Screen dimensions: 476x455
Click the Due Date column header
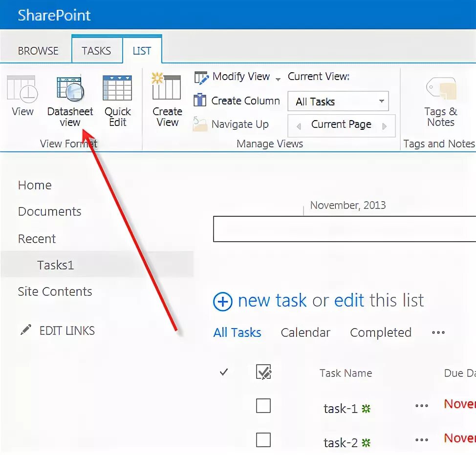460,373
